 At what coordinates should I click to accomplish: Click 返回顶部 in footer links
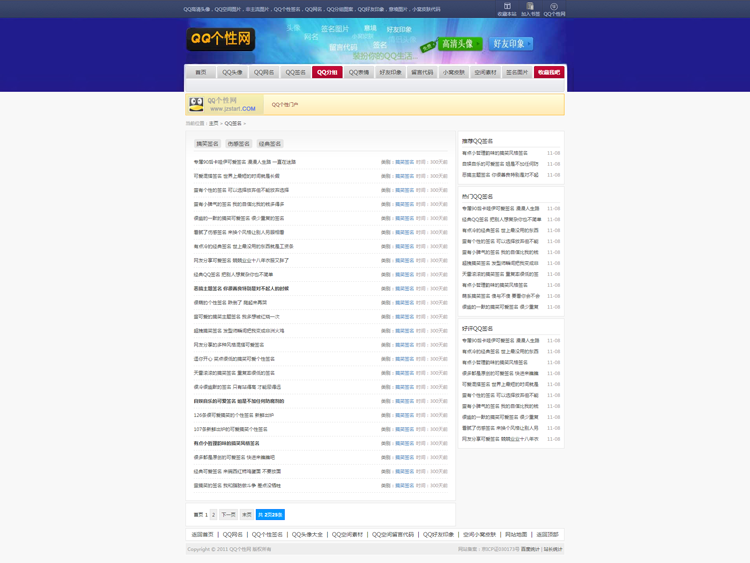(547, 534)
